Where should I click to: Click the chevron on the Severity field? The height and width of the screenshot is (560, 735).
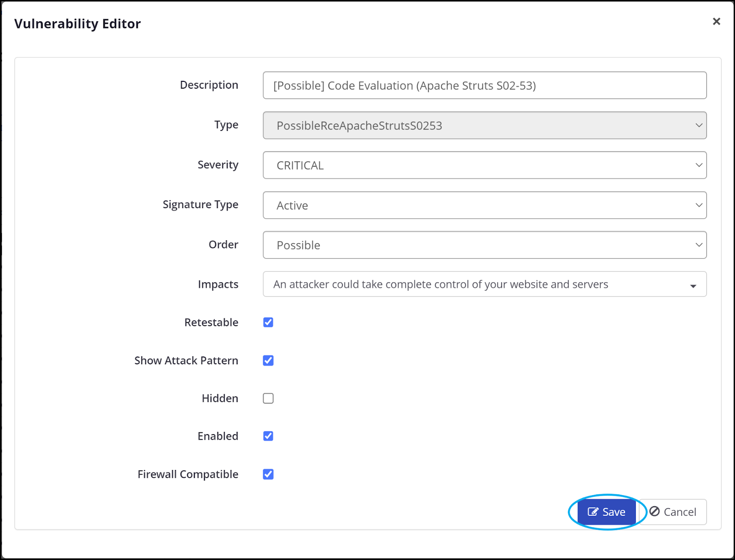point(699,165)
